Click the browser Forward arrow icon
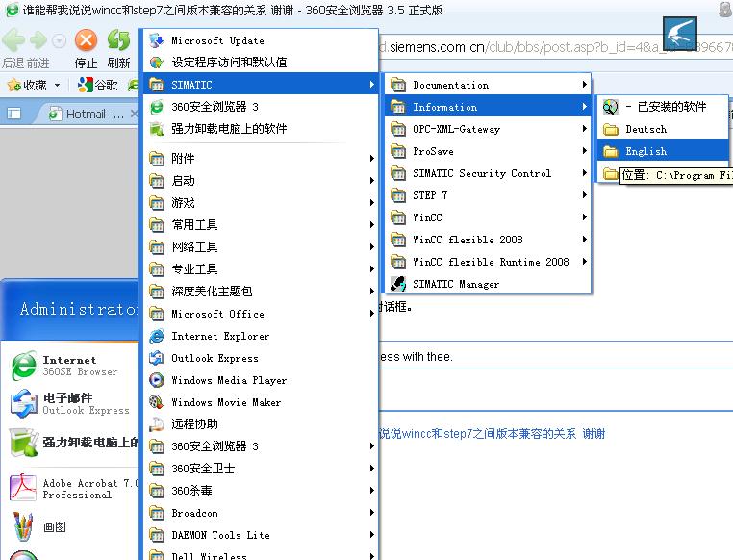Image resolution: width=733 pixels, height=560 pixels. [x=38, y=40]
